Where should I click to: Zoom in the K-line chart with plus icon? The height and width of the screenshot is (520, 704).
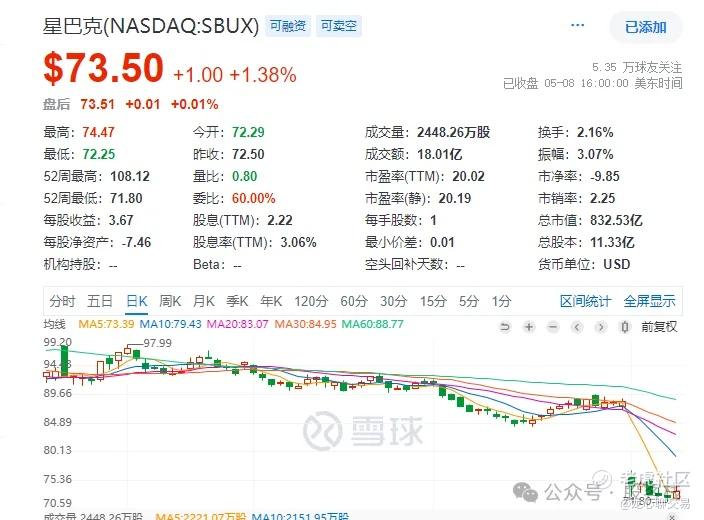tap(529, 327)
